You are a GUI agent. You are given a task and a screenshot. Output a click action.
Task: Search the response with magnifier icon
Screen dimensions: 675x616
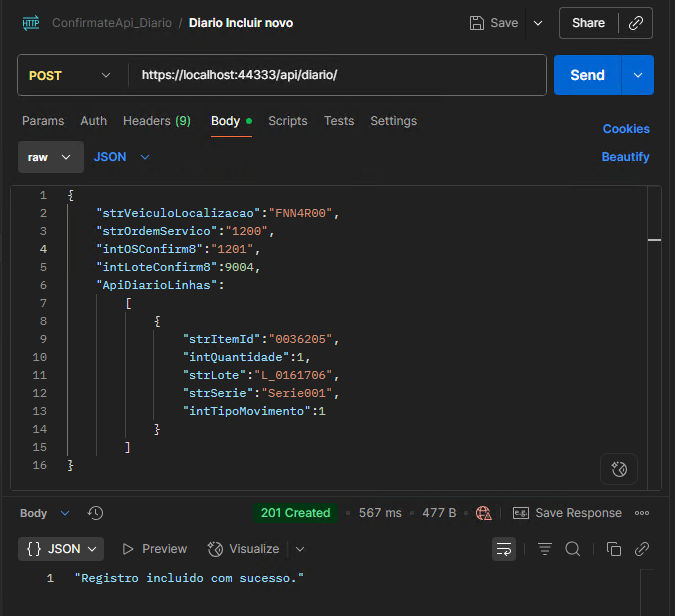(x=573, y=549)
